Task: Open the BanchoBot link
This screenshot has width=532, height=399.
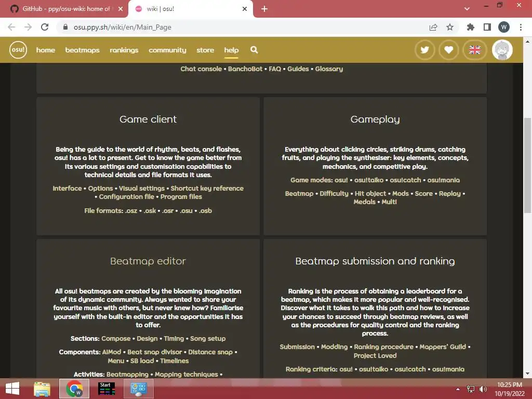Action: 245,69
